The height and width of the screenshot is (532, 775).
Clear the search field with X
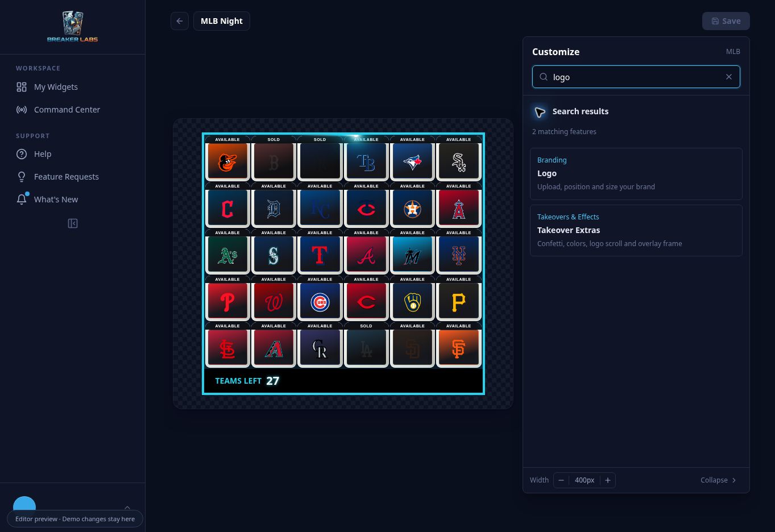(728, 77)
